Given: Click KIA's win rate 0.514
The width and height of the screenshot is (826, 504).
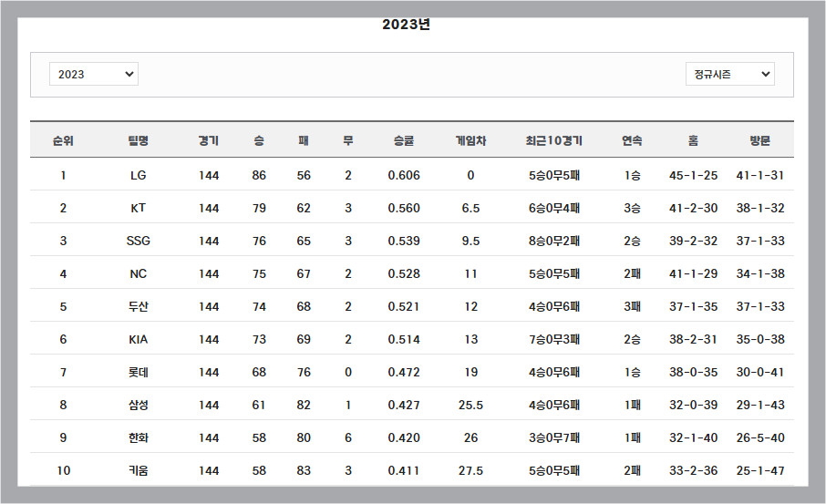Looking at the screenshot, I should tap(404, 340).
